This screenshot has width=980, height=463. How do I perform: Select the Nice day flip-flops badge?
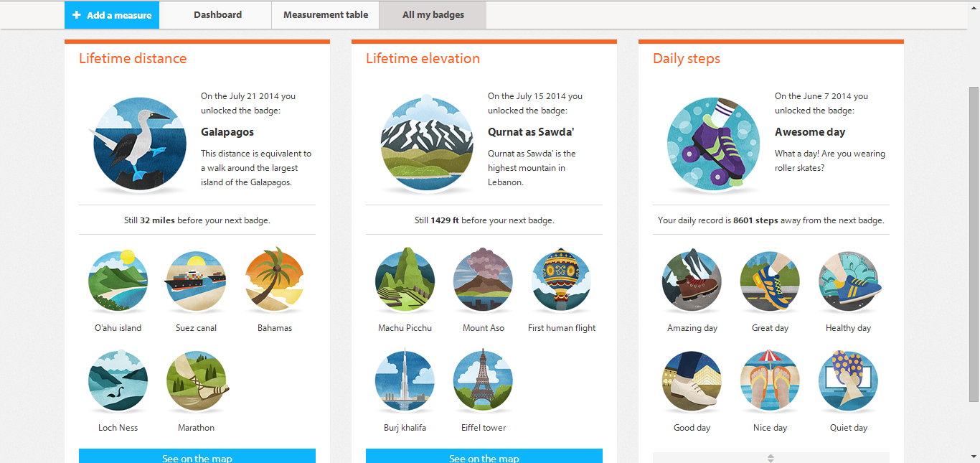(x=771, y=380)
